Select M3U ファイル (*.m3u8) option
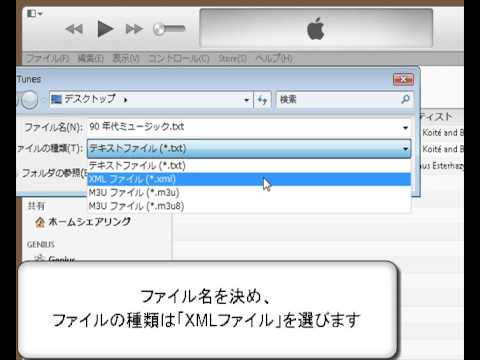480x360 pixels. pyautogui.click(x=249, y=206)
